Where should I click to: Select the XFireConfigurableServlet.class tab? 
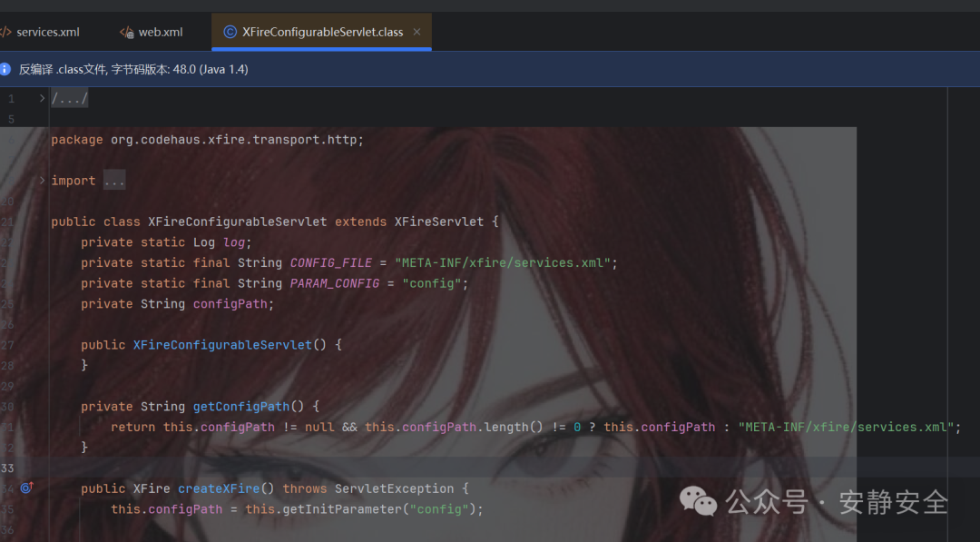pos(313,31)
